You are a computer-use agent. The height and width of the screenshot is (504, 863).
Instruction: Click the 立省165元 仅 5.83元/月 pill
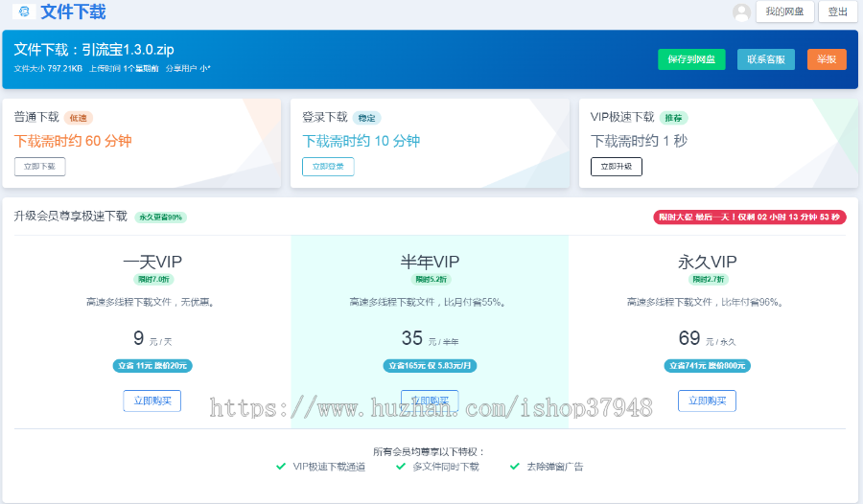430,365
